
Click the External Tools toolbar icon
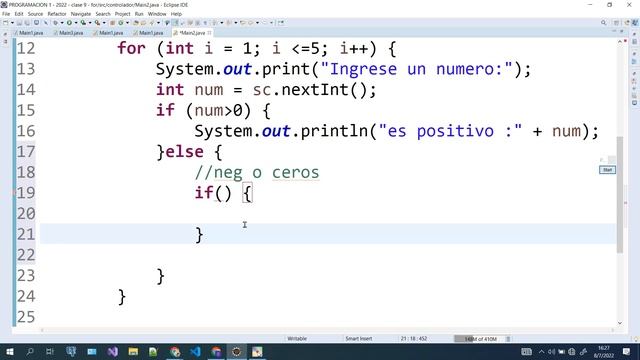(x=97, y=23)
